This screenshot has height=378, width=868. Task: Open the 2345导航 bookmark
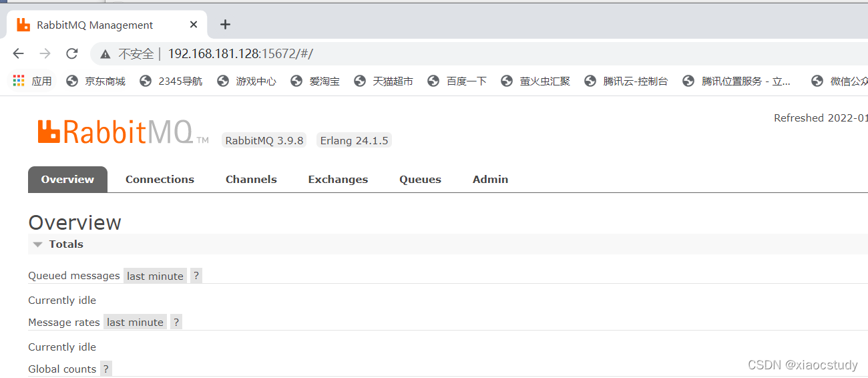click(x=170, y=81)
